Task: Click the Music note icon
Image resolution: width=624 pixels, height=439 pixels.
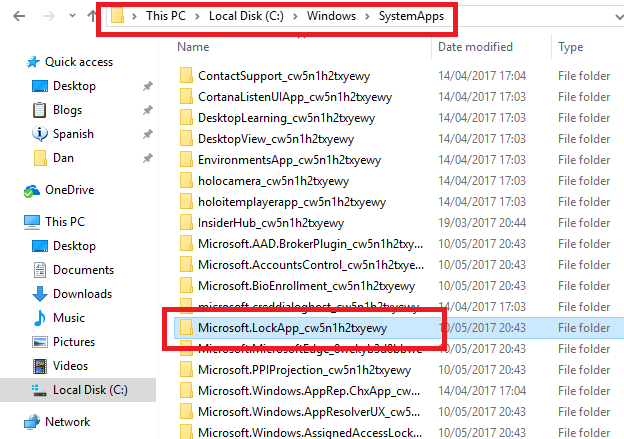Action: click(39, 318)
